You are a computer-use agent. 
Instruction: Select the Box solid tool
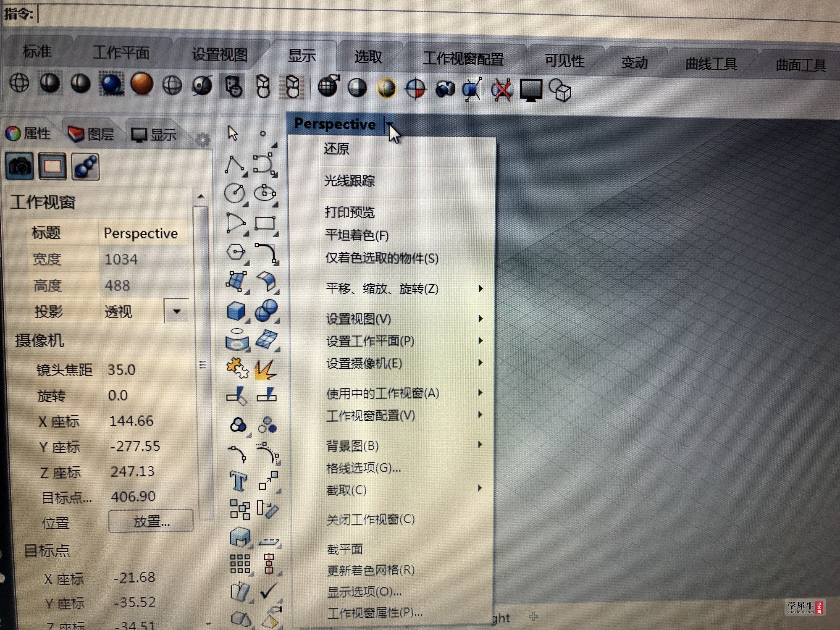(x=237, y=312)
